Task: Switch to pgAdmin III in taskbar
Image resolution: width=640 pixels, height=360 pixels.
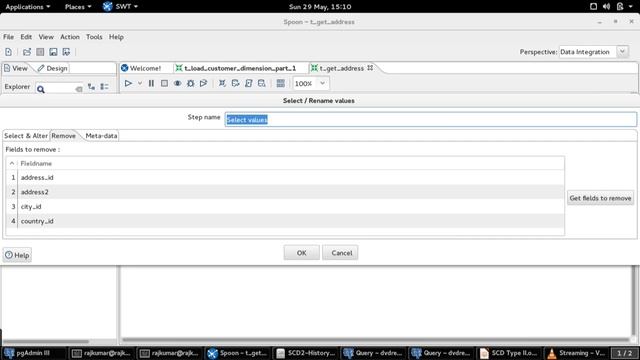Action: coord(33,353)
